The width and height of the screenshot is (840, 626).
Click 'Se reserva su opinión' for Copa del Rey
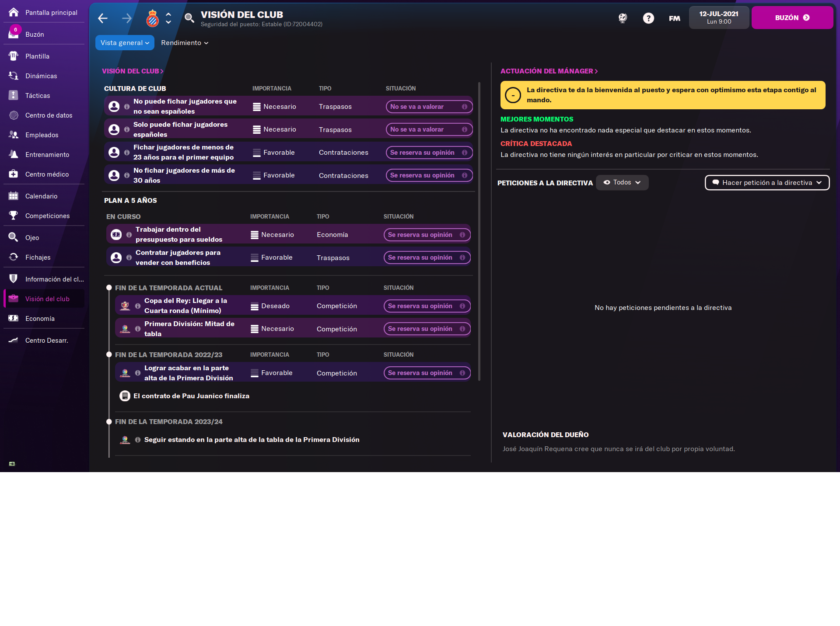click(427, 306)
